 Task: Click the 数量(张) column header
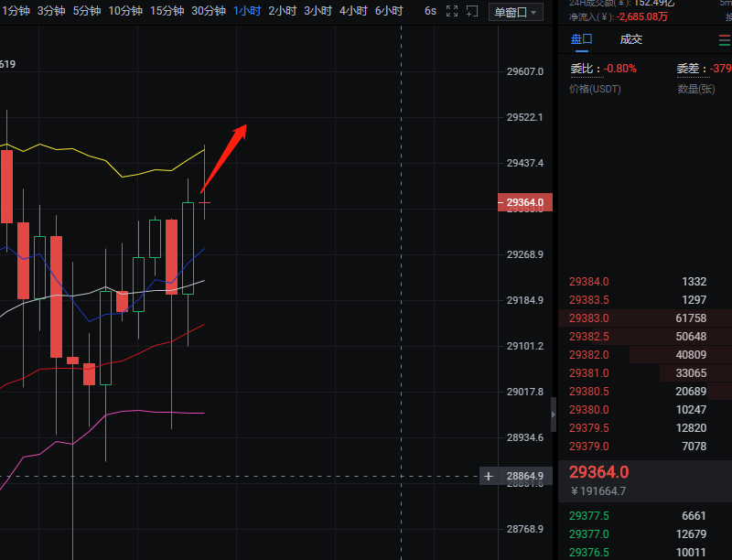(696, 89)
